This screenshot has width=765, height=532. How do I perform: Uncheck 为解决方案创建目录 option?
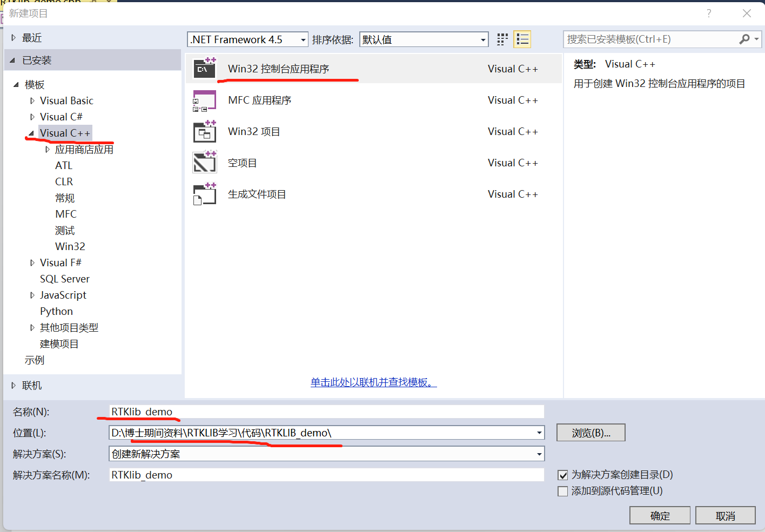click(562, 474)
